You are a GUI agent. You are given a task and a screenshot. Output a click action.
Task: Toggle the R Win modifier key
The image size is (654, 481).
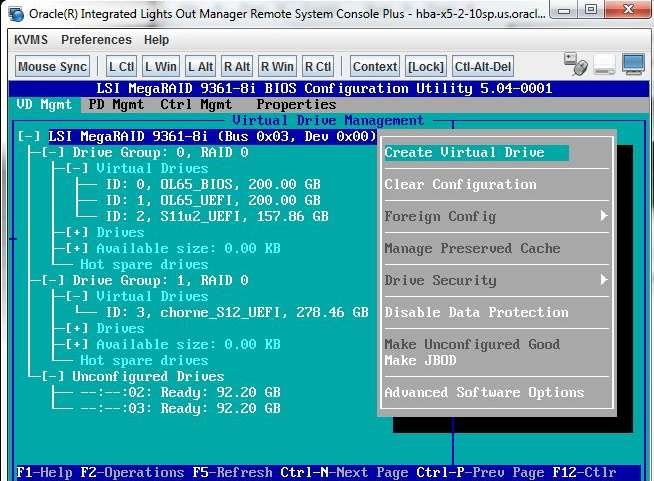tap(277, 66)
